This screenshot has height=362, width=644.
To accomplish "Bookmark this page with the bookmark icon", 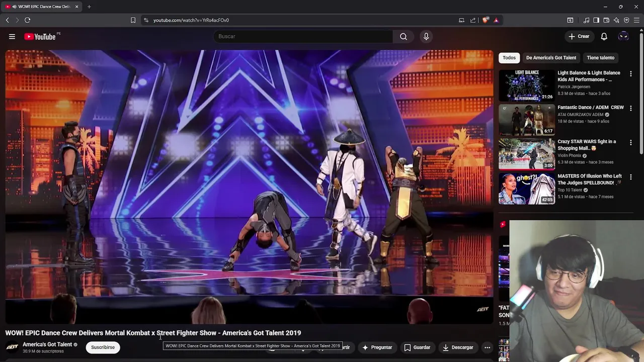I will coord(133,20).
